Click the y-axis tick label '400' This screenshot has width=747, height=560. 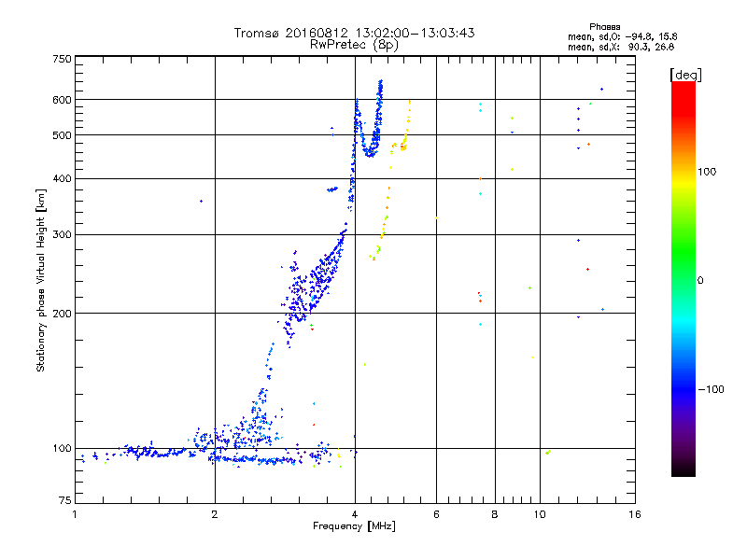[x=62, y=179]
